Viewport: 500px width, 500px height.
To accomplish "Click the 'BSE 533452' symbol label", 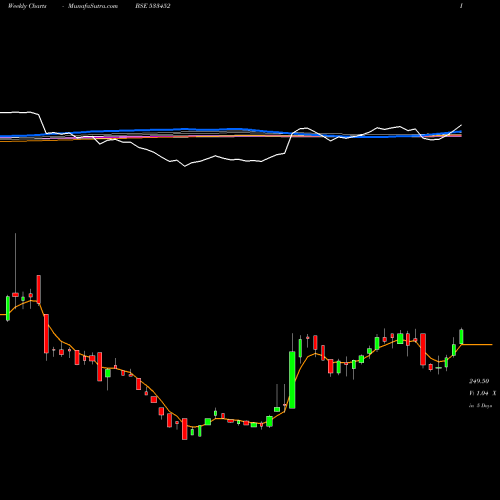I will (x=153, y=6).
